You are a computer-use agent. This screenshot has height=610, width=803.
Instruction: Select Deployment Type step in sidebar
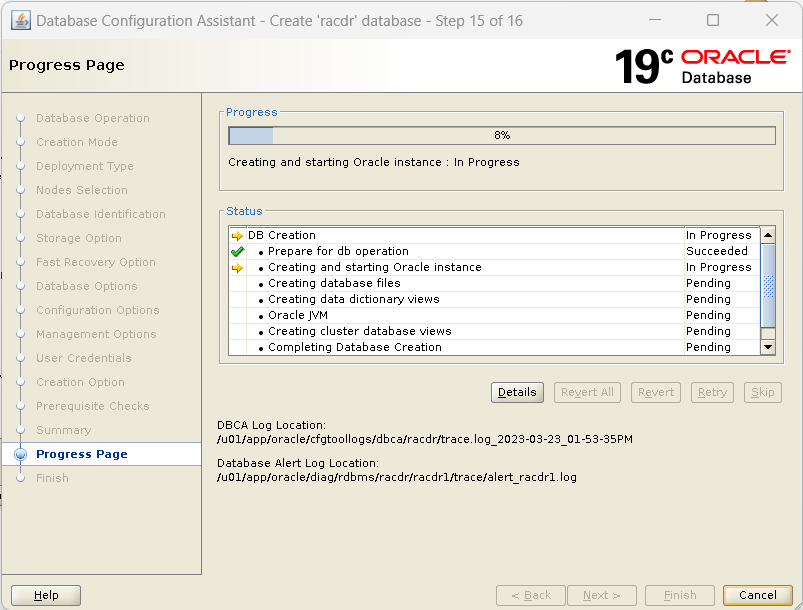[x=84, y=166]
